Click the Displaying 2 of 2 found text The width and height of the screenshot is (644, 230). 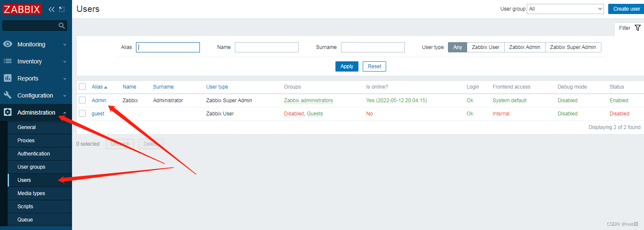tap(615, 127)
